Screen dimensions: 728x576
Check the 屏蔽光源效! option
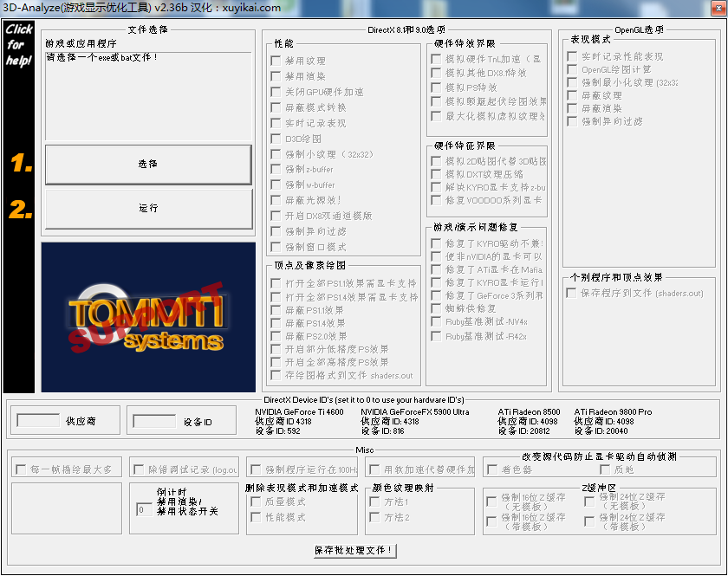click(276, 200)
